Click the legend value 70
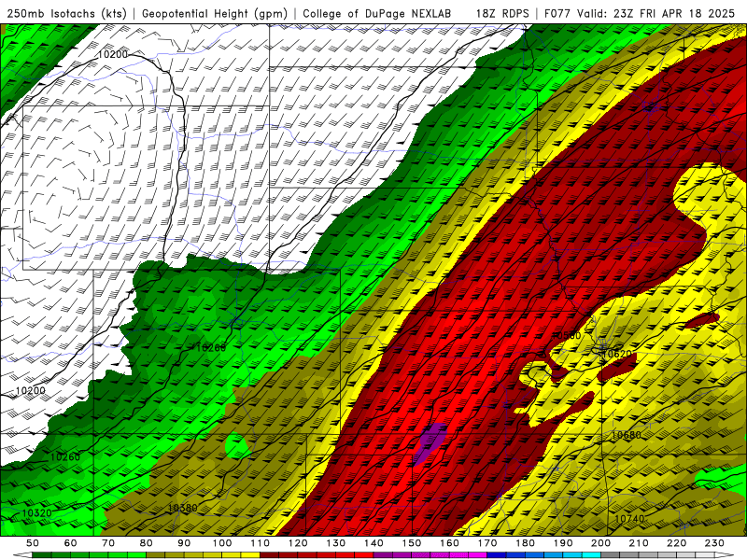The width and height of the screenshot is (747, 560). coord(108,543)
